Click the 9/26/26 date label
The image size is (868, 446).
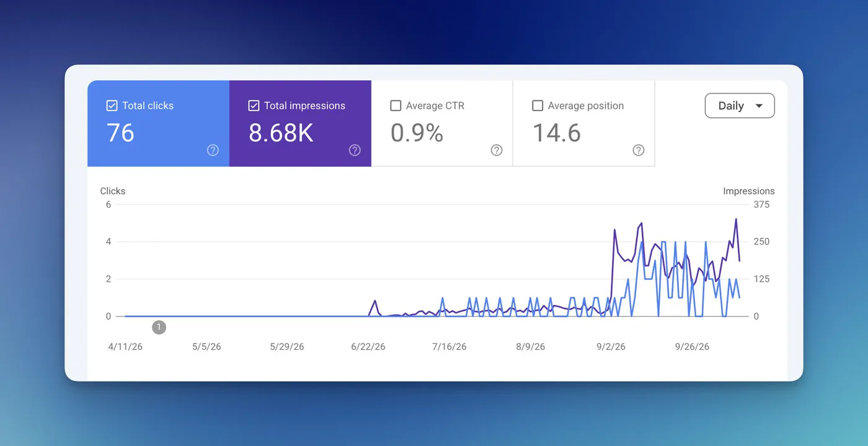(692, 346)
